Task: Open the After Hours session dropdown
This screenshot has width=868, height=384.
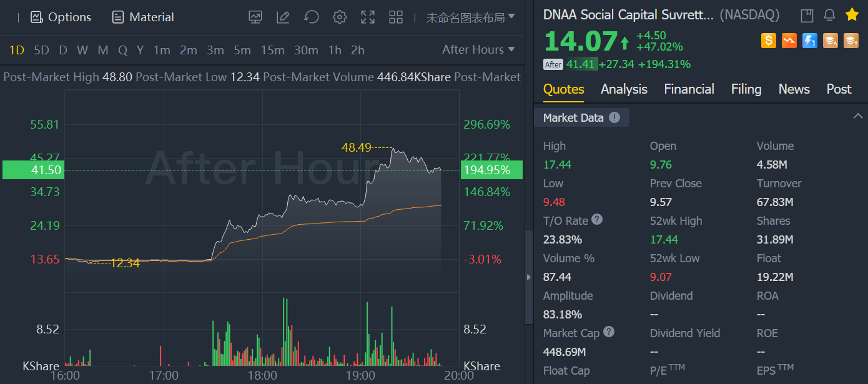Action: pyautogui.click(x=478, y=50)
